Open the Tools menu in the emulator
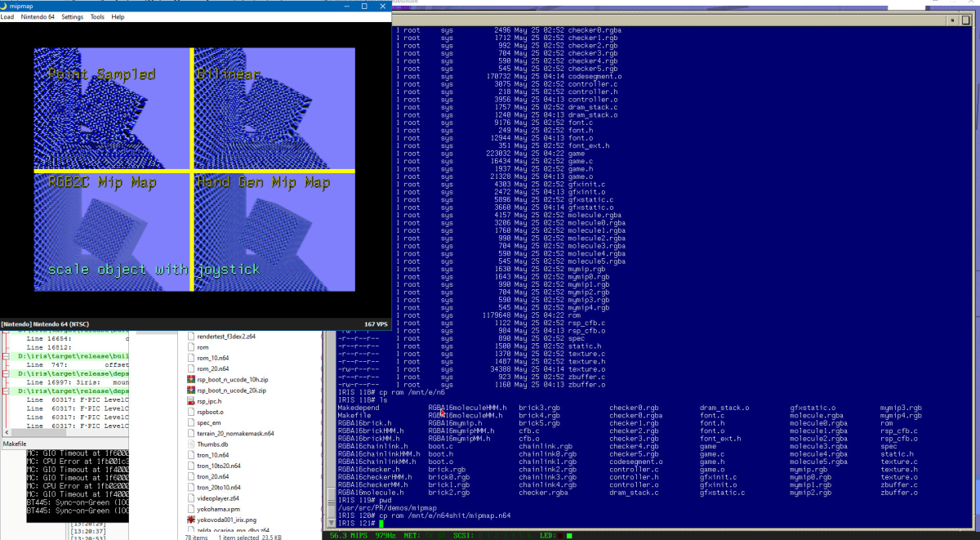The width and height of the screenshot is (980, 540). pos(97,16)
